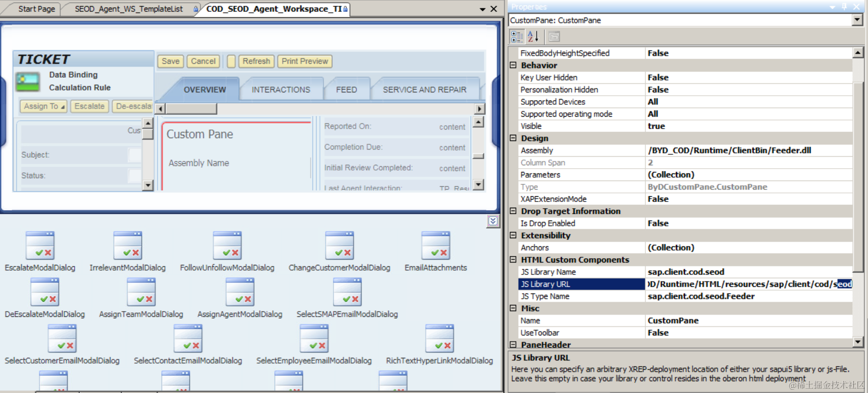
Task: Select the Assembly property value
Action: tap(749, 151)
